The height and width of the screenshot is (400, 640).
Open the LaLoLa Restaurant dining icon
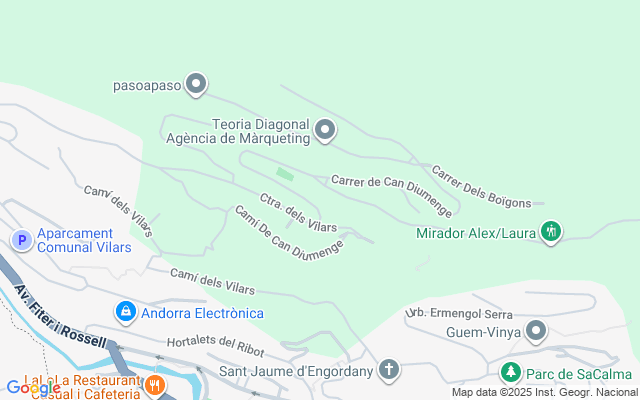coord(155,385)
